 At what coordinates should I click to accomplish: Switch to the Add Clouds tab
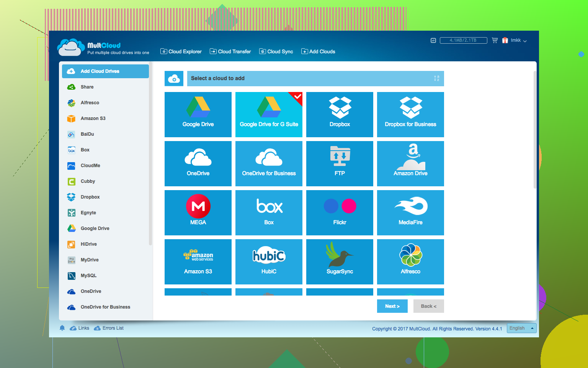(318, 51)
